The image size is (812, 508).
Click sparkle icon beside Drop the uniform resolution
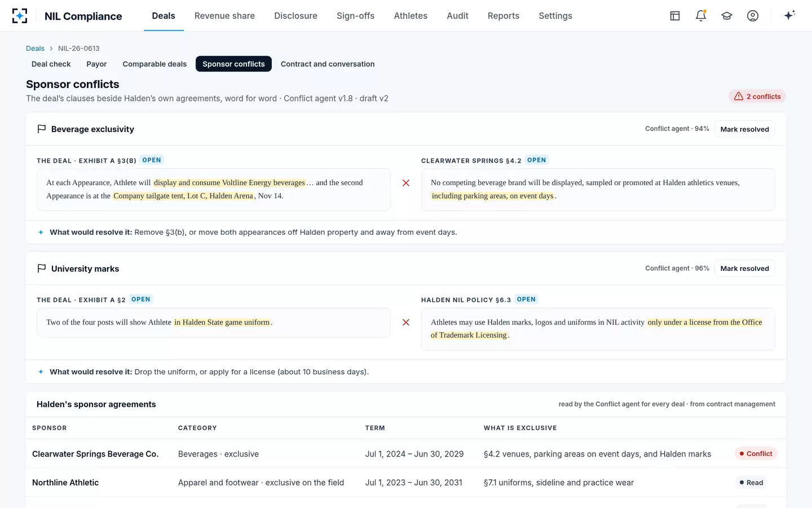point(41,371)
